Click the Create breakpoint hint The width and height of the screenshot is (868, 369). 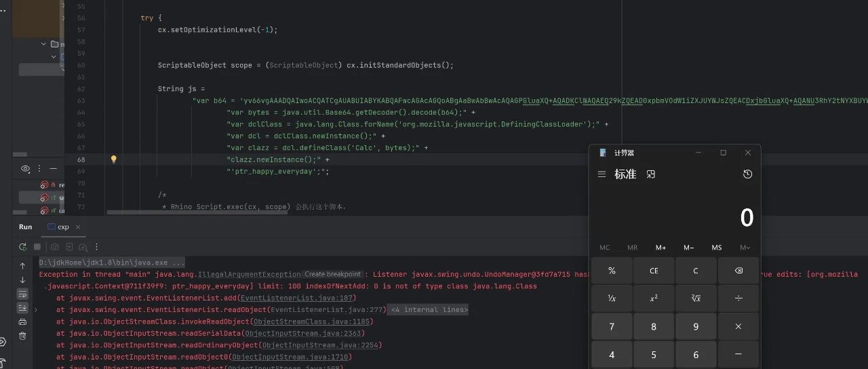click(x=333, y=274)
